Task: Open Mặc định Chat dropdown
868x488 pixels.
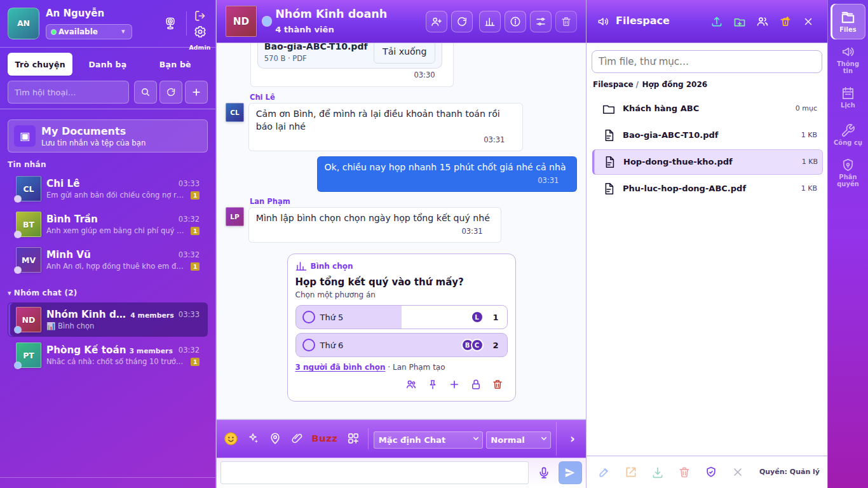Action: [428, 440]
